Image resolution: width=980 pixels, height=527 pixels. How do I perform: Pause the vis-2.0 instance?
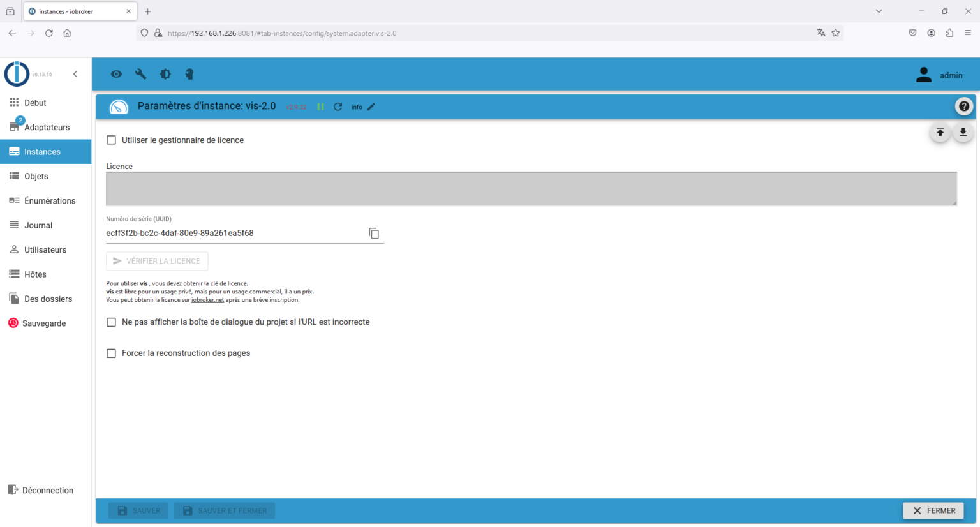[x=321, y=107]
